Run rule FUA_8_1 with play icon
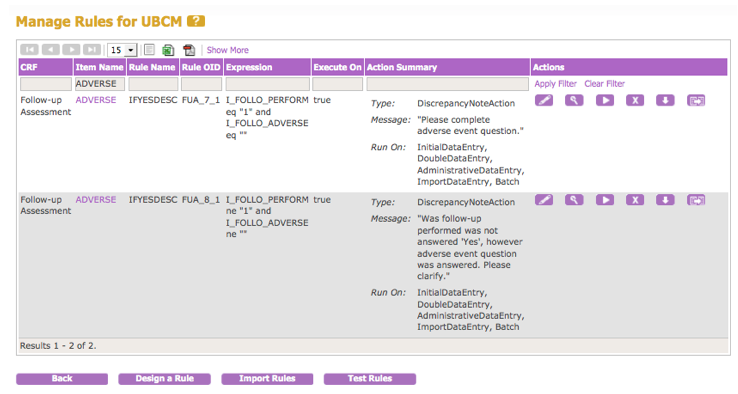Viewport: 738px width, 394px height. [x=605, y=200]
